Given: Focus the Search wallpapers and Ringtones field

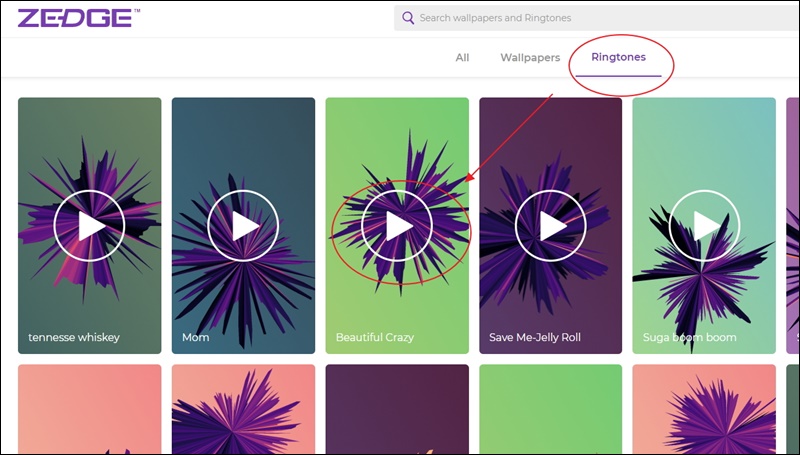Looking at the screenshot, I should 596,18.
